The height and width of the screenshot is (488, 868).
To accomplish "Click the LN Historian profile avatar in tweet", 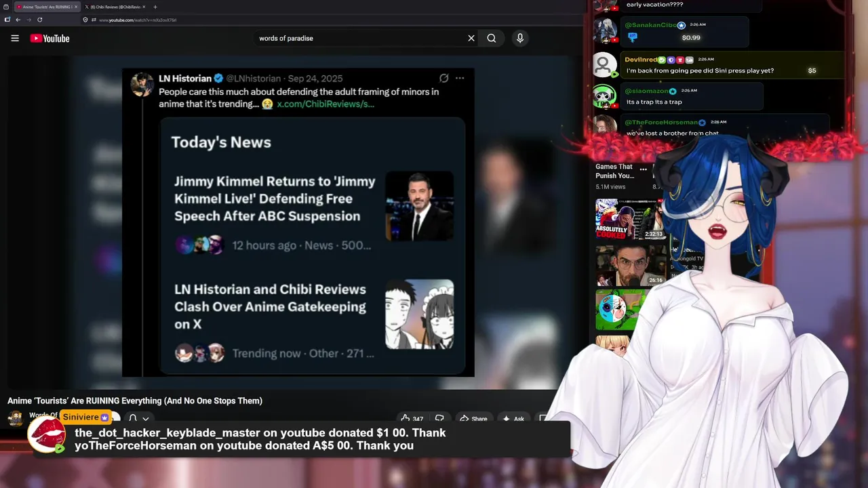I will pos(142,85).
